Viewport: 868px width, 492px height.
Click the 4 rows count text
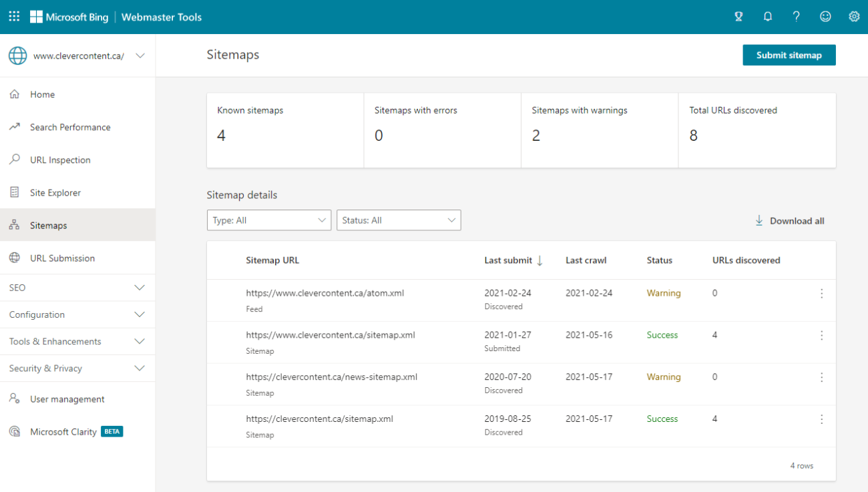tap(802, 466)
